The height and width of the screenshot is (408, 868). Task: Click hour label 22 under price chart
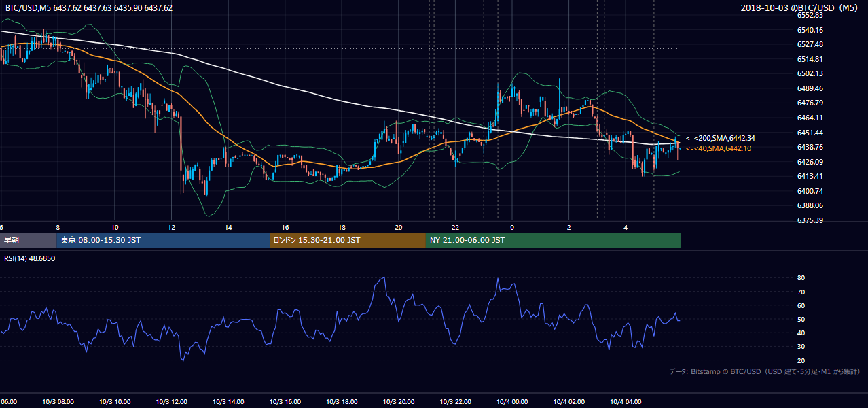tap(456, 228)
